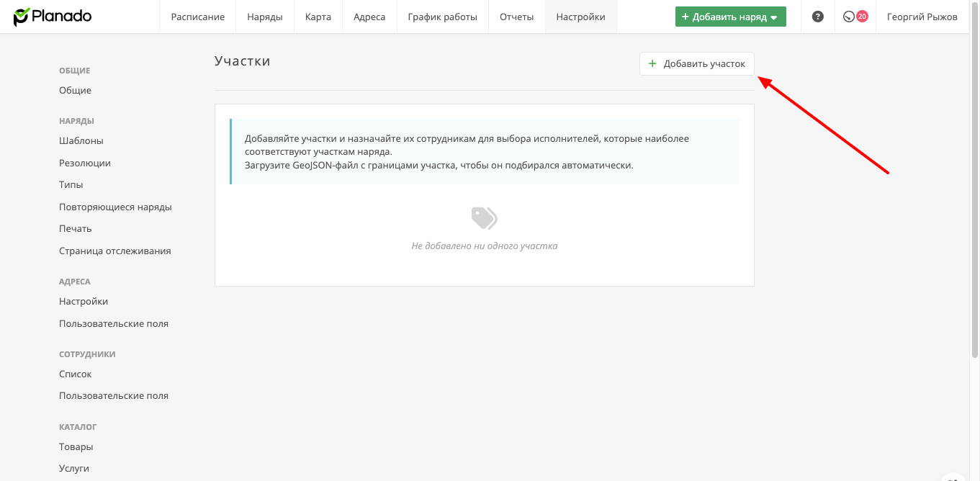This screenshot has width=980, height=481.
Task: Go to the Адреса tab
Action: tap(369, 17)
